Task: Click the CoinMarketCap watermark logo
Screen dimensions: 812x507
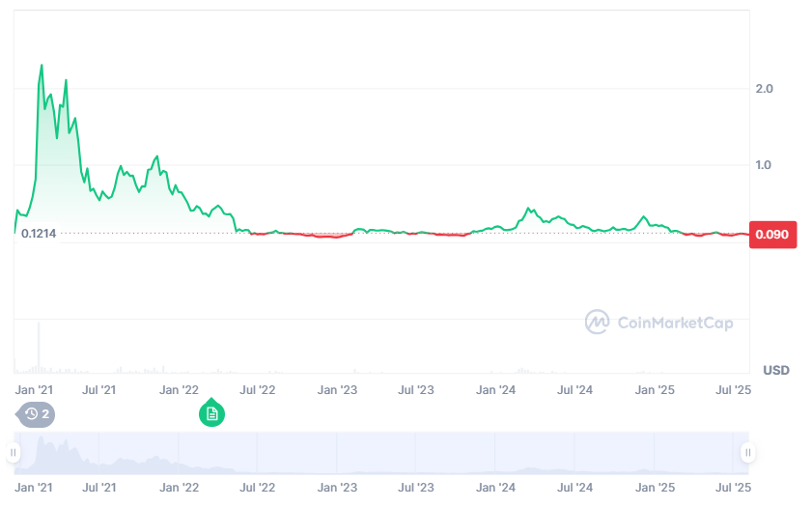Action: [658, 323]
